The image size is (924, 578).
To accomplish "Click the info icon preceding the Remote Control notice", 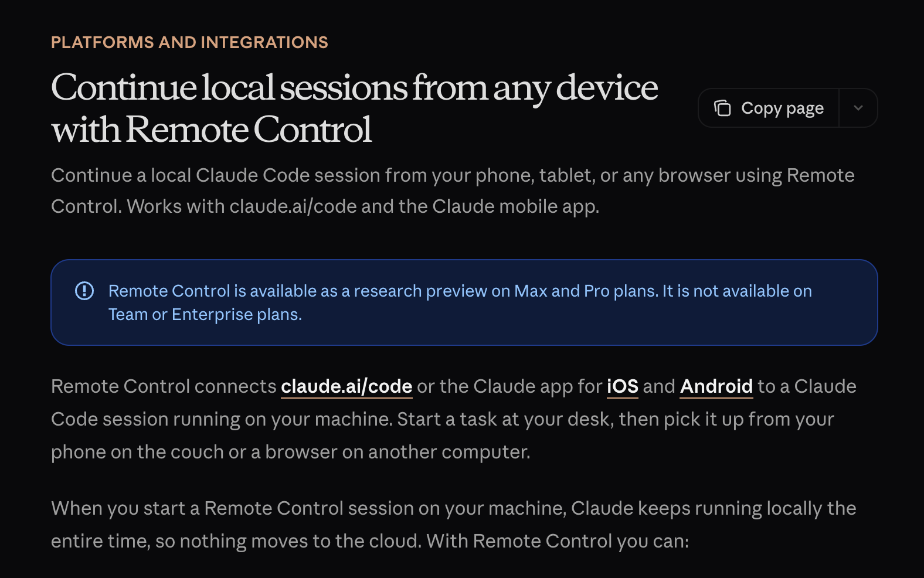I will pos(83,290).
